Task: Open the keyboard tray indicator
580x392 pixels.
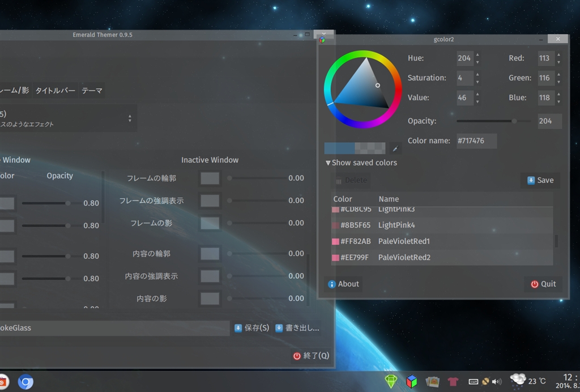Action: pos(473,382)
